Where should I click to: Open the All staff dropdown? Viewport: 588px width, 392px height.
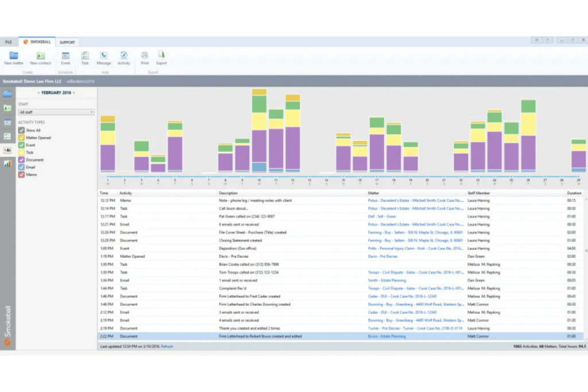point(56,112)
